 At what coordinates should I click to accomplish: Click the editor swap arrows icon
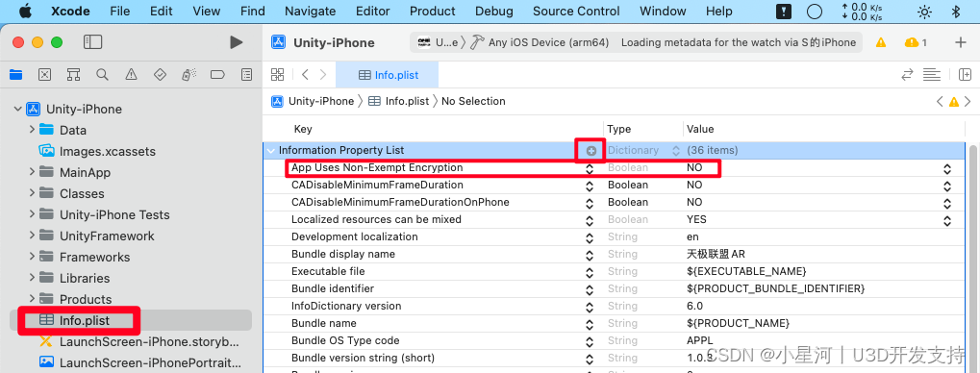[907, 75]
